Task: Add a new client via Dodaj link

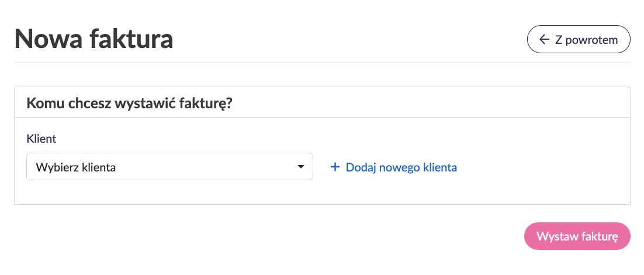Action: pos(401,167)
